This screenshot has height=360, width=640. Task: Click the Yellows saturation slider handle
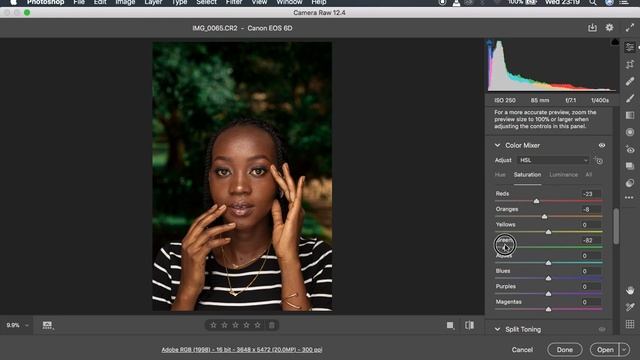(x=548, y=232)
